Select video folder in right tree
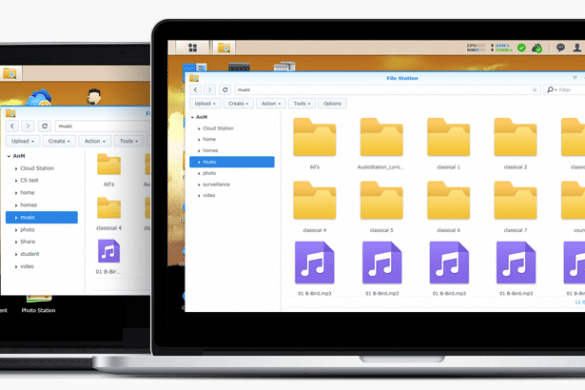 coord(209,195)
